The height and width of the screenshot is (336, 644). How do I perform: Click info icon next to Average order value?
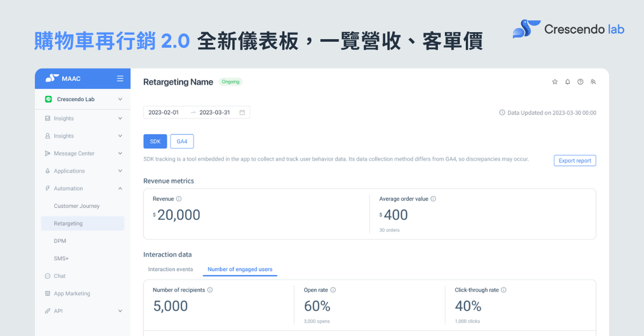click(x=433, y=199)
